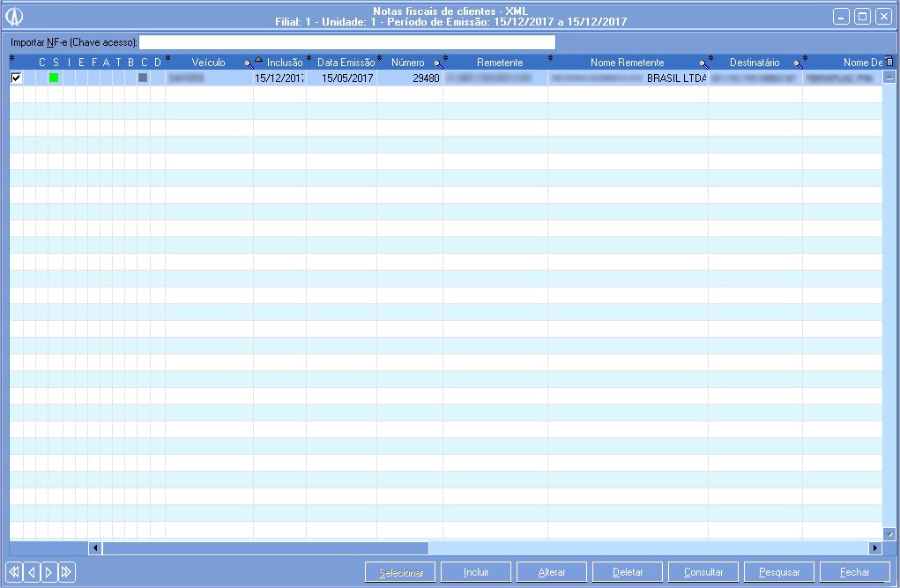Click search magnifier in Nome Remetente header

(703, 64)
